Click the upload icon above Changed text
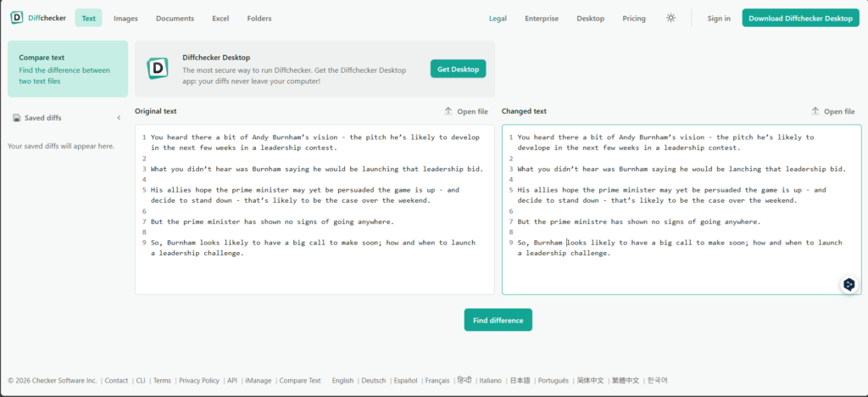This screenshot has height=397, width=868. tap(815, 111)
